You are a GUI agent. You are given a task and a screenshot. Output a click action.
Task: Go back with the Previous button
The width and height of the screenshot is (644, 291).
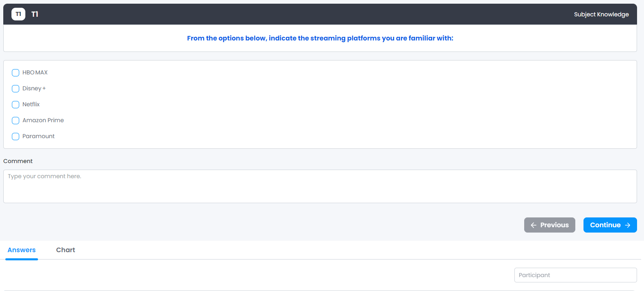click(x=550, y=225)
